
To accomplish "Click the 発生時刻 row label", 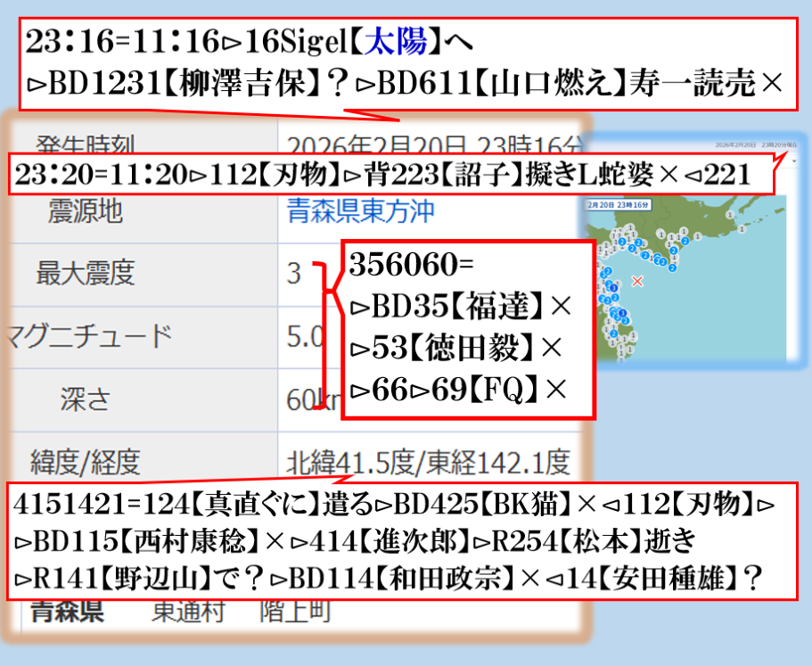I will coord(86,144).
